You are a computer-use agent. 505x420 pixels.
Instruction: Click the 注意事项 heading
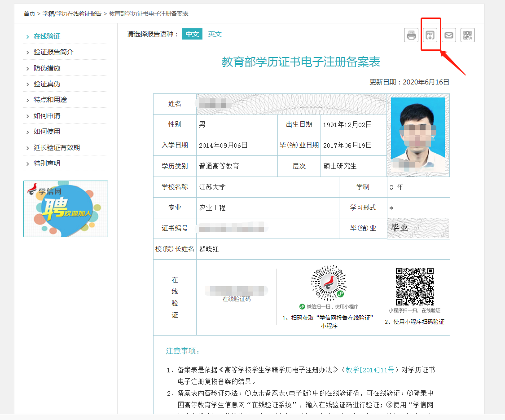(182, 351)
